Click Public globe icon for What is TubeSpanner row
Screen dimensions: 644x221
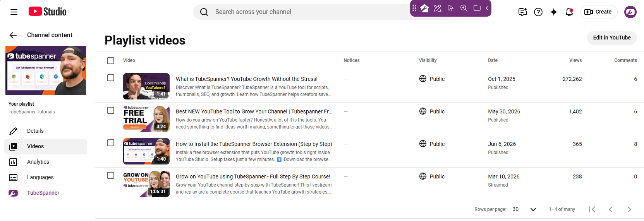click(423, 79)
